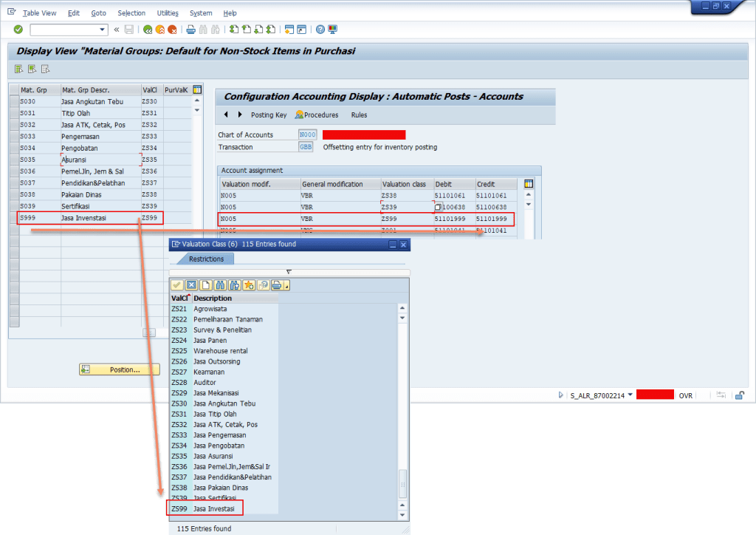Click the Cancel X icon in Valuation Class dialog
This screenshot has width=756, height=535.
point(191,285)
